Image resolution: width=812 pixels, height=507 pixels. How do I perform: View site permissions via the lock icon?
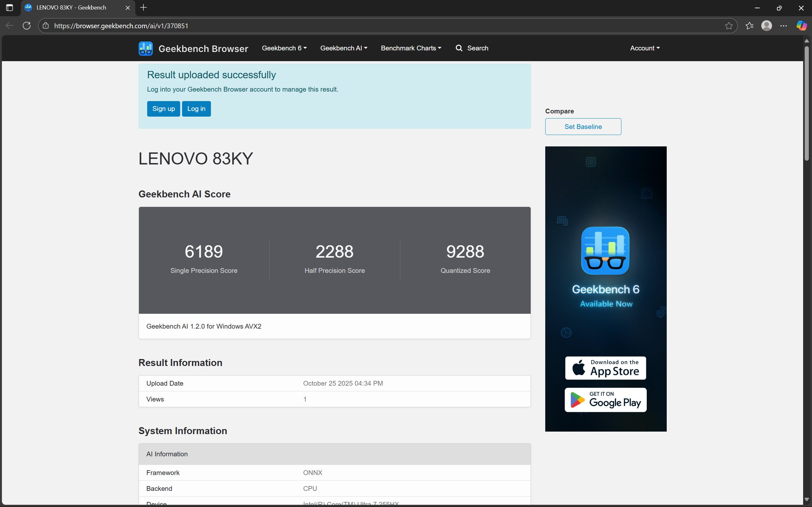click(46, 25)
